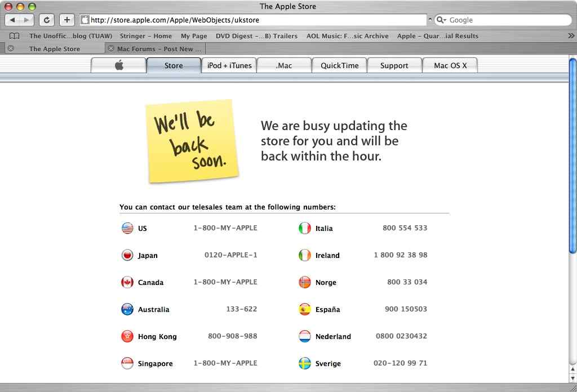Open the My Page bookmark
Image resolution: width=577 pixels, height=392 pixels.
click(x=194, y=36)
